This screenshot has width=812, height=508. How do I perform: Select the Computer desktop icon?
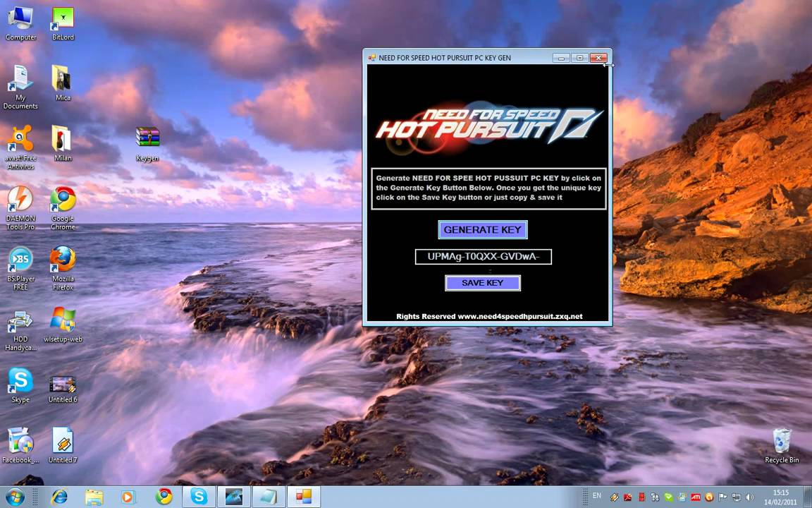point(20,23)
